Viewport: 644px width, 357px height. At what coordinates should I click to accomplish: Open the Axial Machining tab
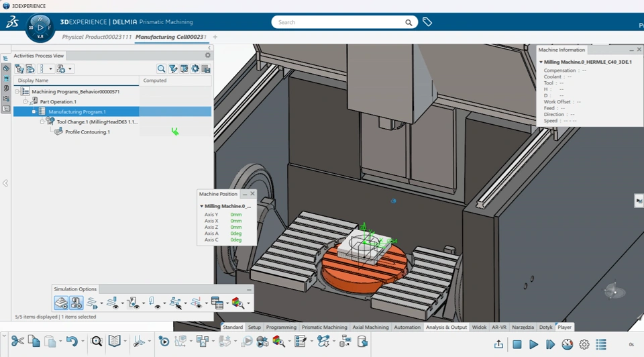click(370, 327)
